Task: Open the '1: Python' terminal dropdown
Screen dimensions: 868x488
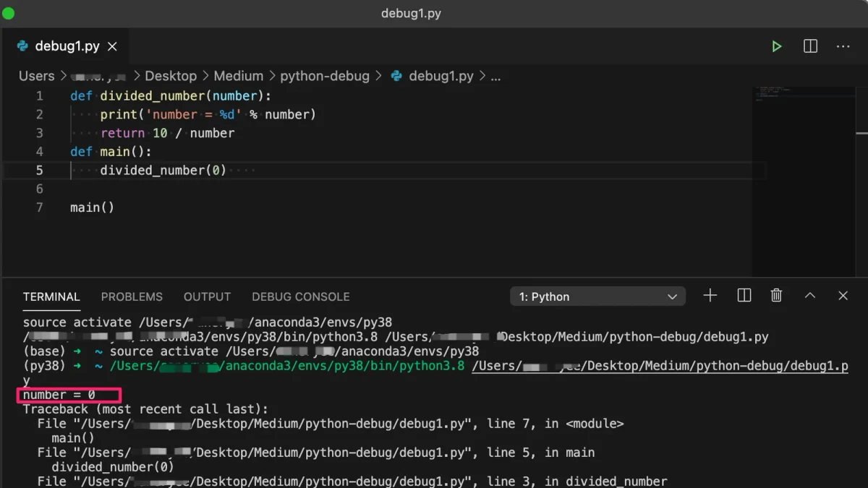Action: click(597, 296)
